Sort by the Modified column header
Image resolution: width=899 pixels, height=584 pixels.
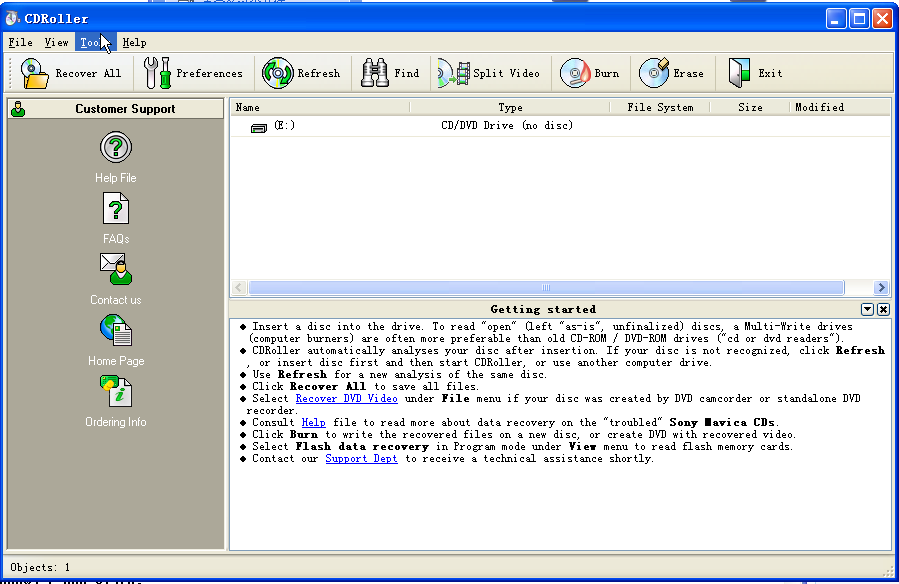840,107
